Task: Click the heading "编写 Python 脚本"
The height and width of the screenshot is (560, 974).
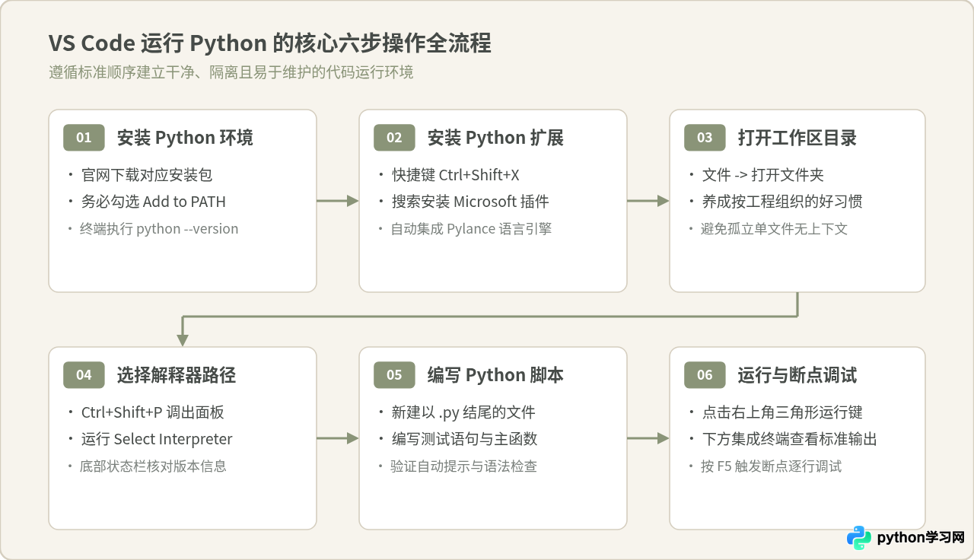Action: tap(495, 375)
